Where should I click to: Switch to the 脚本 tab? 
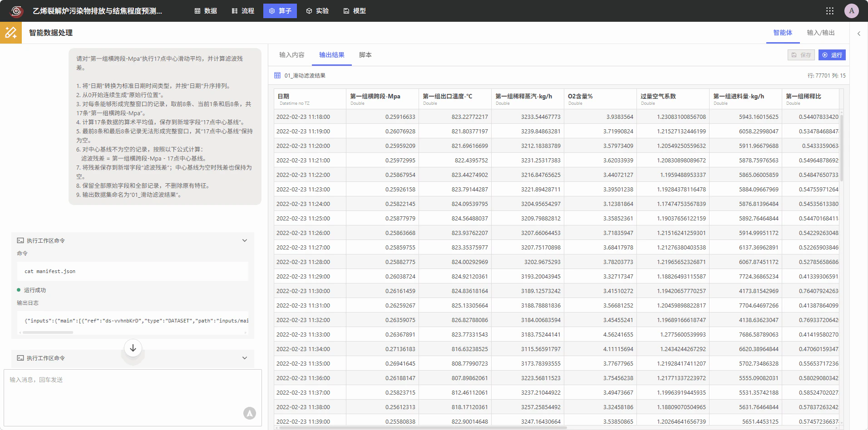coord(365,55)
